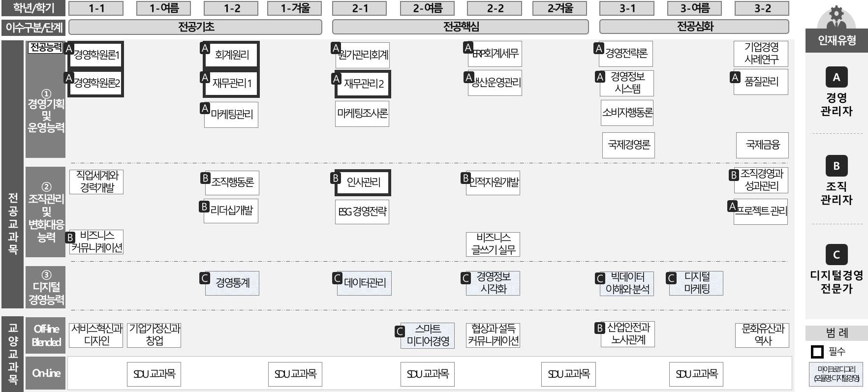Click the 마이크로디그리 legend box
The width and height of the screenshot is (868, 392).
836,374
